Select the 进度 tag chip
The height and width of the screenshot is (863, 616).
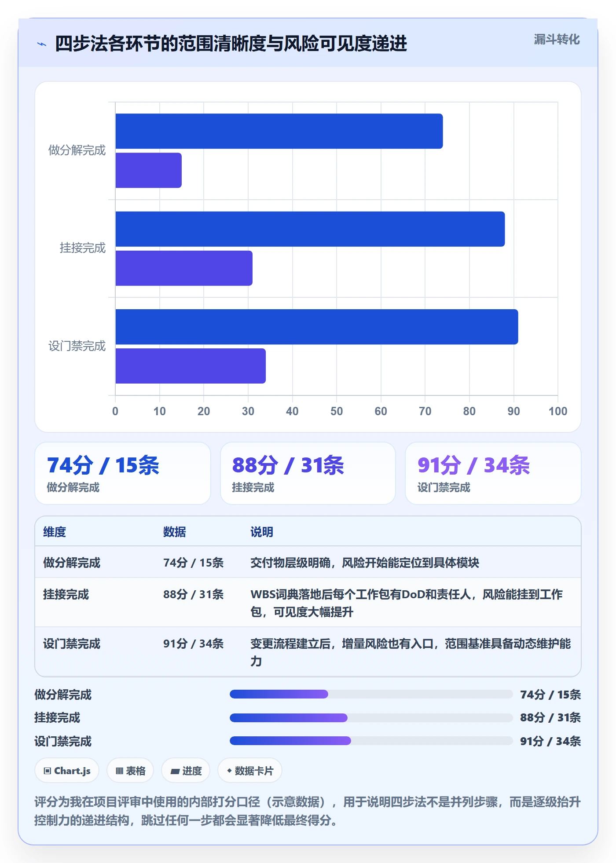tap(186, 771)
